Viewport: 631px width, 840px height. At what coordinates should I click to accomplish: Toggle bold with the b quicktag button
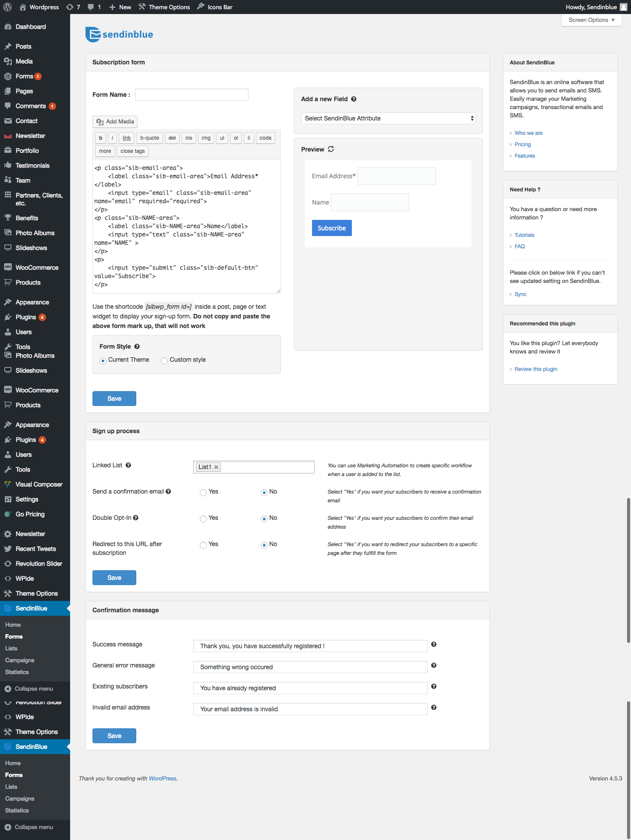100,138
